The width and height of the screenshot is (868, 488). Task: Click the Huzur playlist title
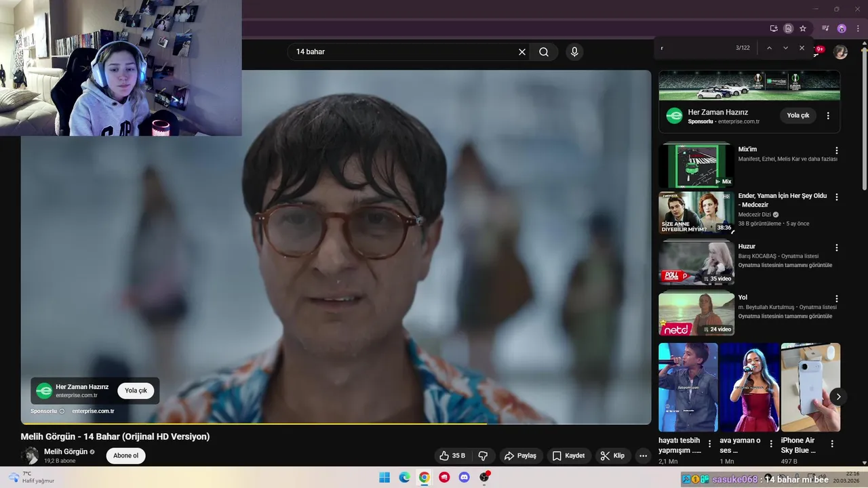(747, 247)
